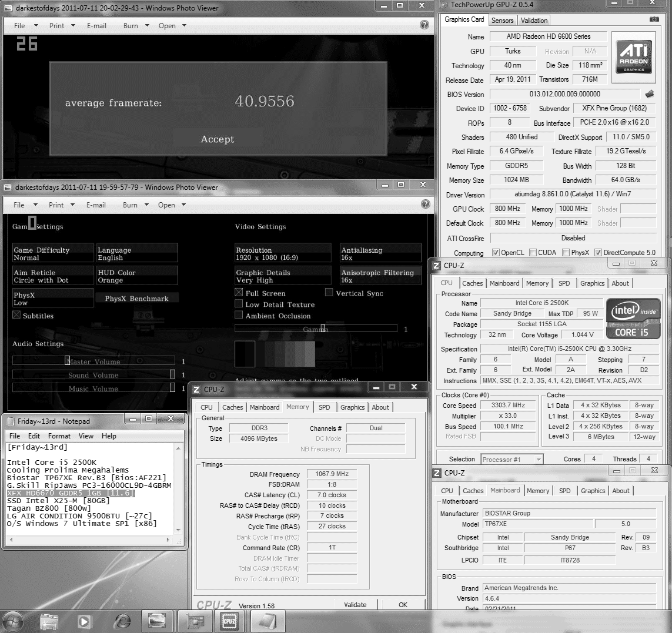Click Notepad horizontal scrollbar right arrow
672x633 pixels.
pyautogui.click(x=168, y=540)
